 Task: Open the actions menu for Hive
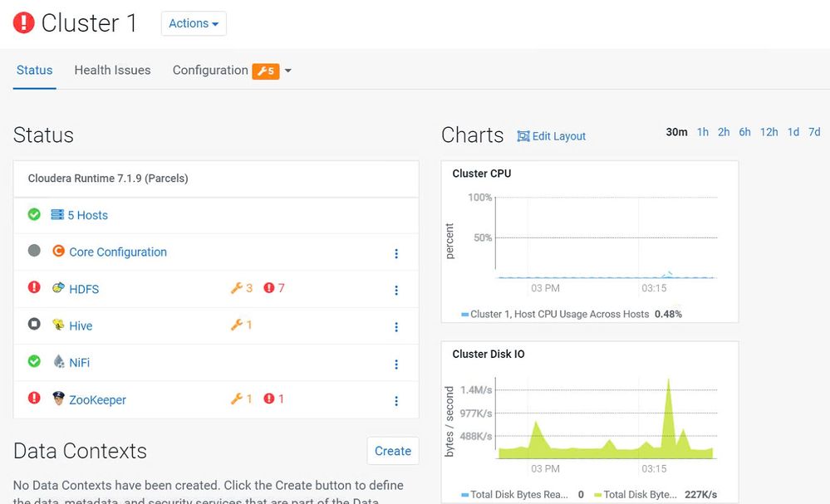coord(396,327)
